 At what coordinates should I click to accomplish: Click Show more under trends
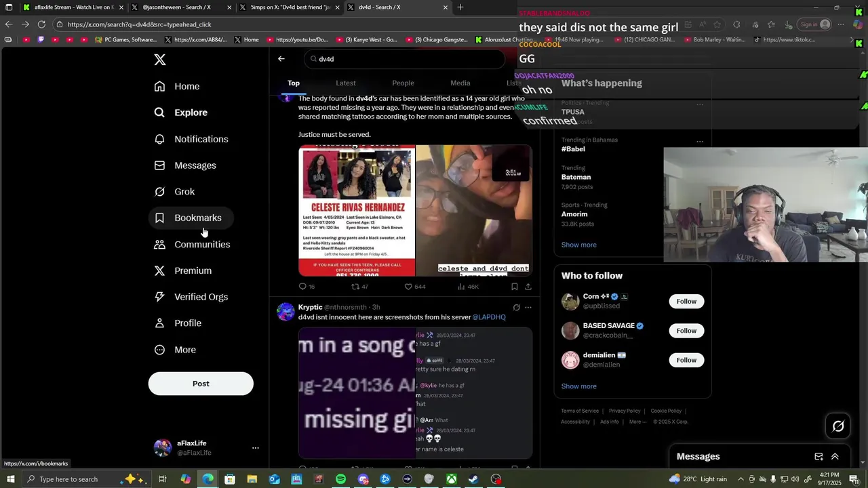tap(578, 245)
